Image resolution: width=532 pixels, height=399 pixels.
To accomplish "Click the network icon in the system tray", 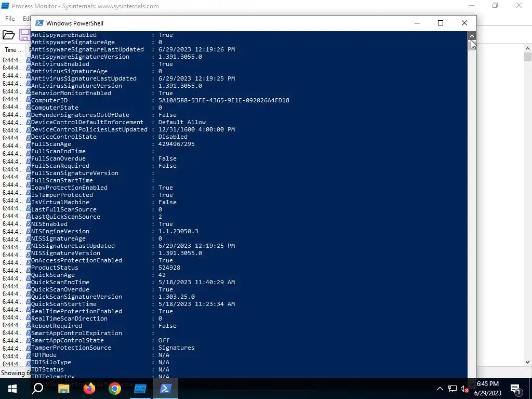I will coord(453,389).
